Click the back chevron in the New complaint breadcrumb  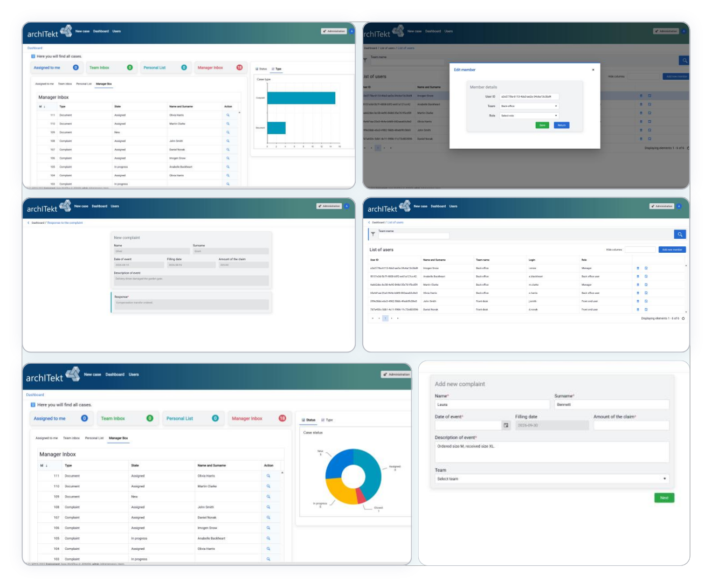tap(29, 223)
